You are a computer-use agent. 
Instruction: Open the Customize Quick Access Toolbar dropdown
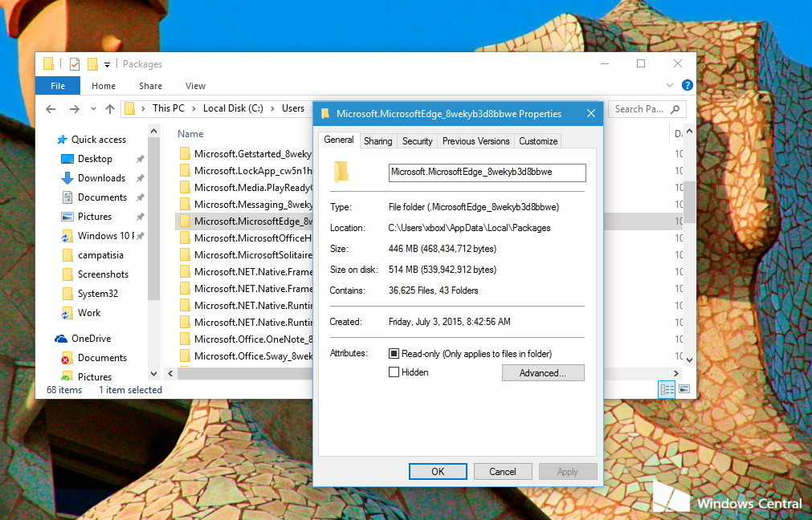point(107,65)
